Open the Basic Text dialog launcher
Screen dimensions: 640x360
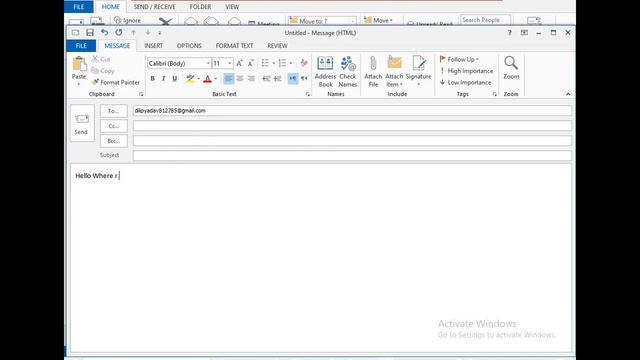308,94
